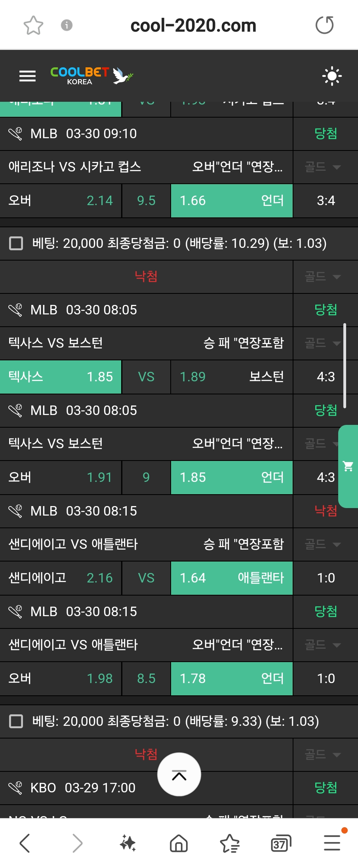Open the browser bottom-bar menu icon

point(332,843)
